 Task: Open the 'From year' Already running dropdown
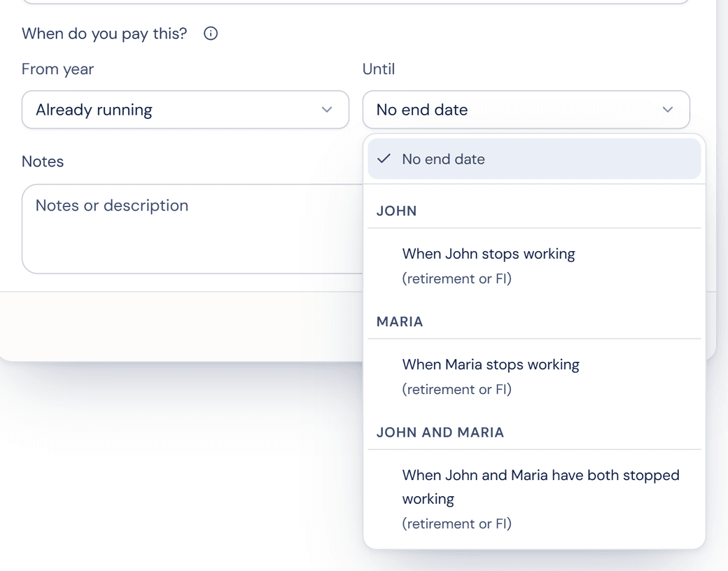[185, 110]
